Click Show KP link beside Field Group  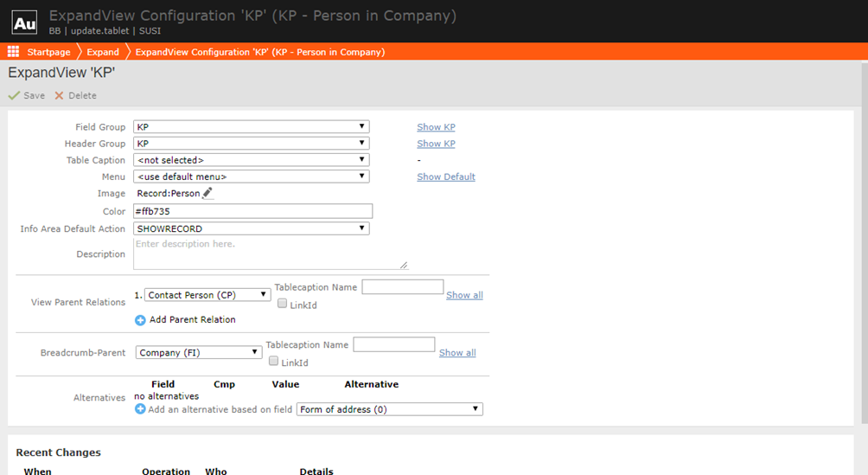pos(436,127)
